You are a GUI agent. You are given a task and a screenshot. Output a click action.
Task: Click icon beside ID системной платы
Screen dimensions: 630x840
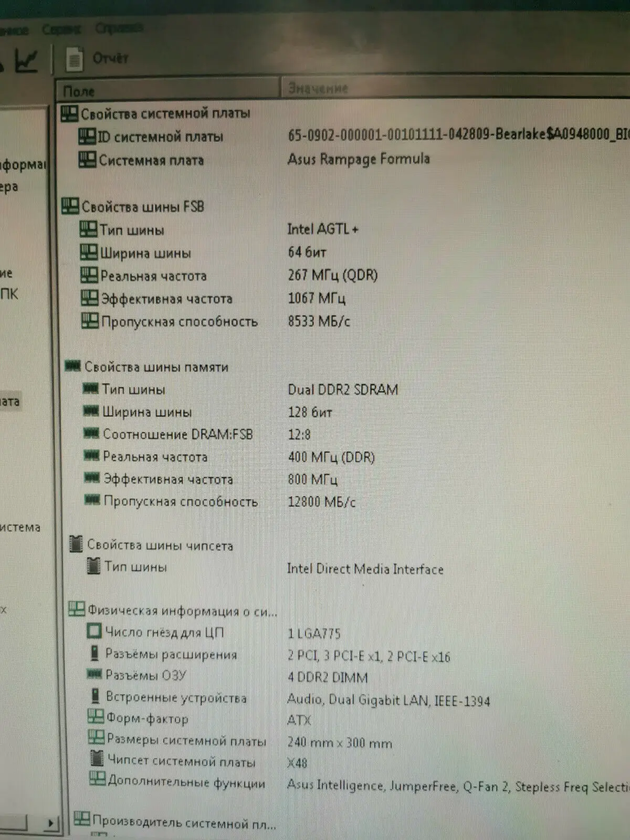point(87,136)
